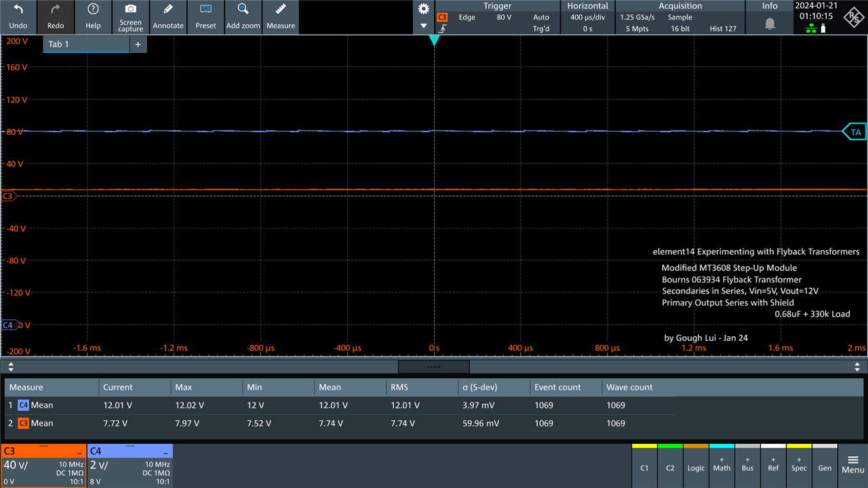
Task: Add a new tab with plus button
Action: click(138, 44)
